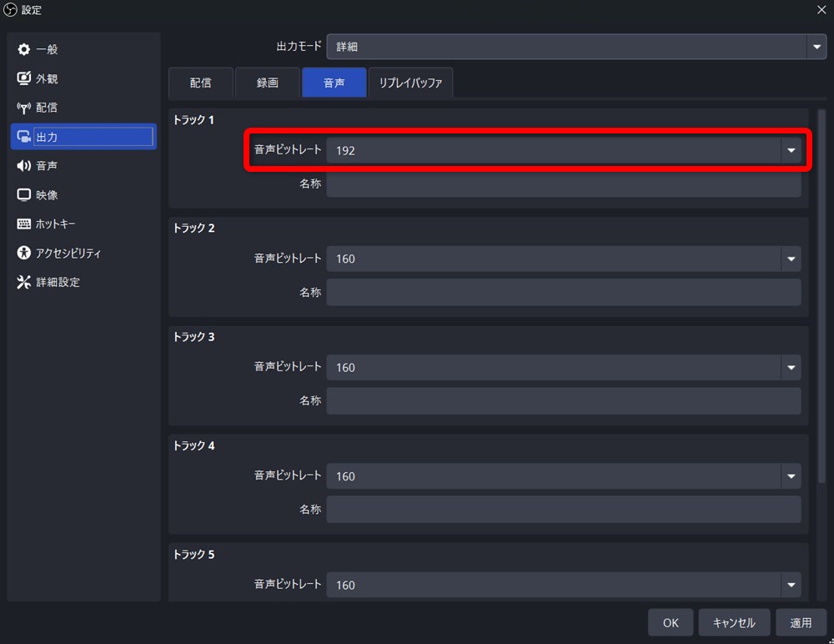Click the トラック 5 bitrate dropdown arrow

click(x=791, y=585)
